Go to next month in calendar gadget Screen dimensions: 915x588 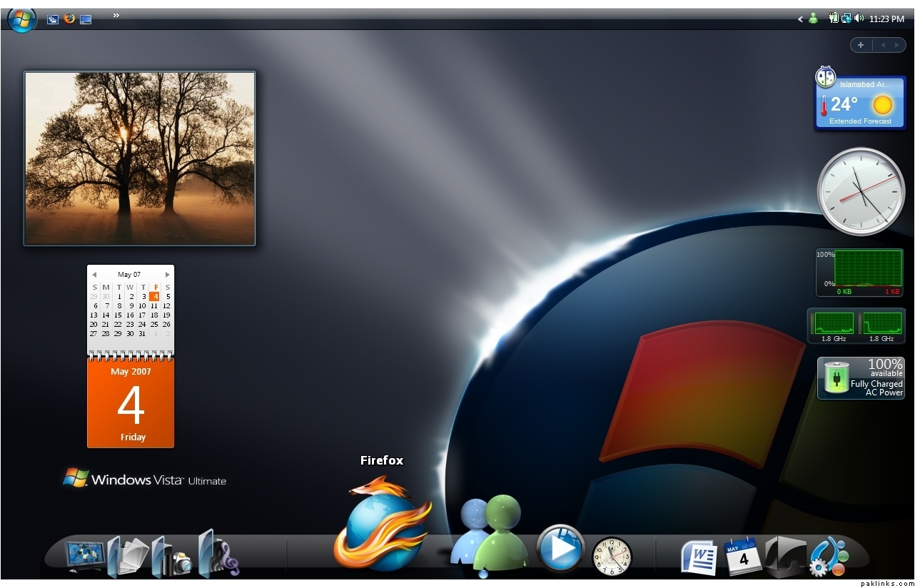[x=168, y=275]
